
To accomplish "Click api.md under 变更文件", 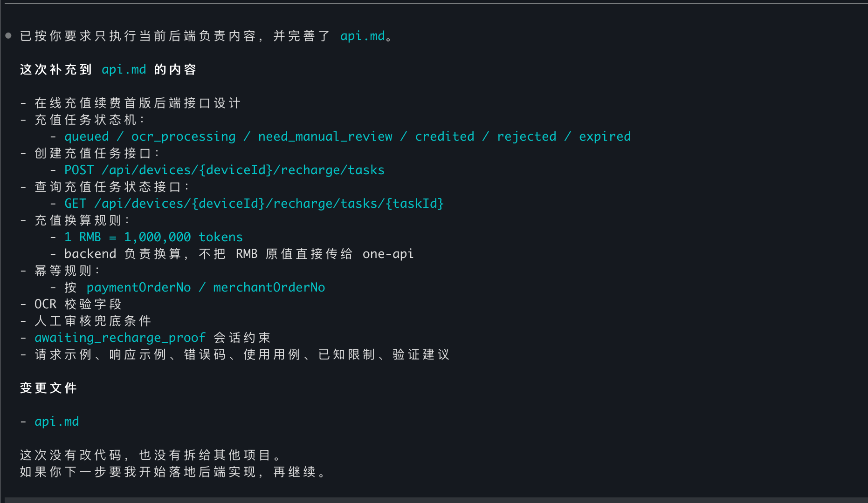I will pyautogui.click(x=57, y=421).
